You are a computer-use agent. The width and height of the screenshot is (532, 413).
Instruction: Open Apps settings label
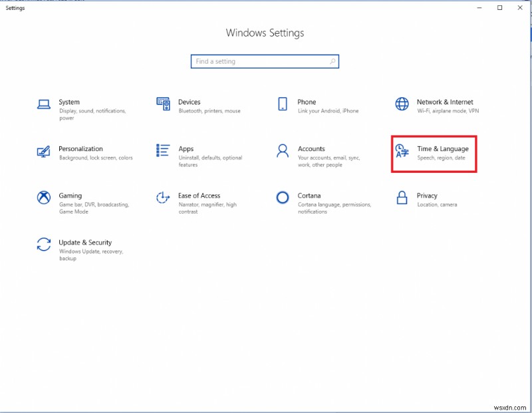186,149
